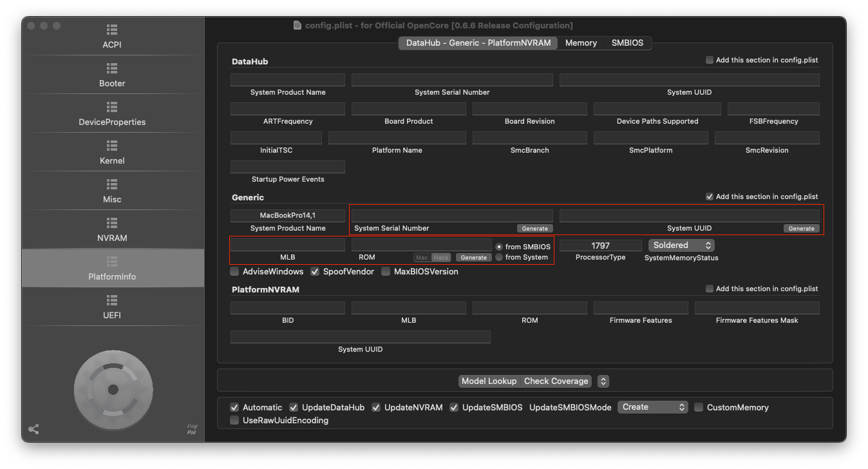Click the Startup Power Events field
868x469 pixels.
pyautogui.click(x=288, y=167)
